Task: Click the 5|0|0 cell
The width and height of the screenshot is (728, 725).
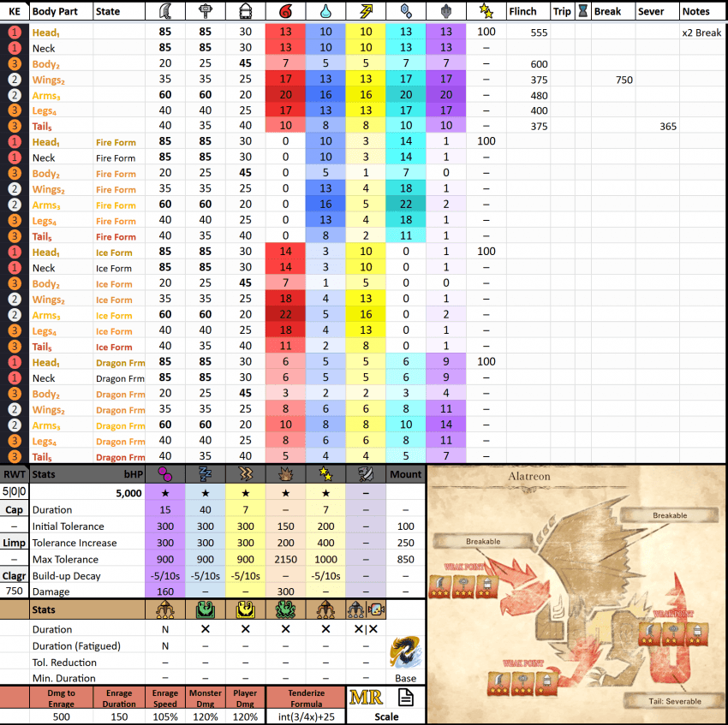Action: click(x=15, y=491)
